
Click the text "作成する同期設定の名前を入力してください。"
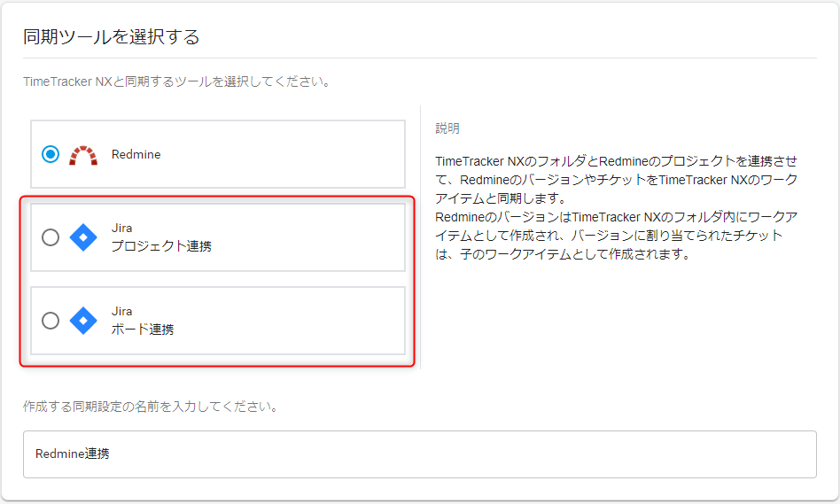pyautogui.click(x=152, y=407)
